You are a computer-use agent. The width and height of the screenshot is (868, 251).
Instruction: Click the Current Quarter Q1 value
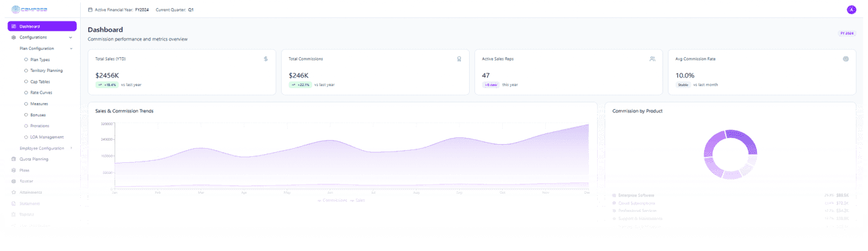191,10
